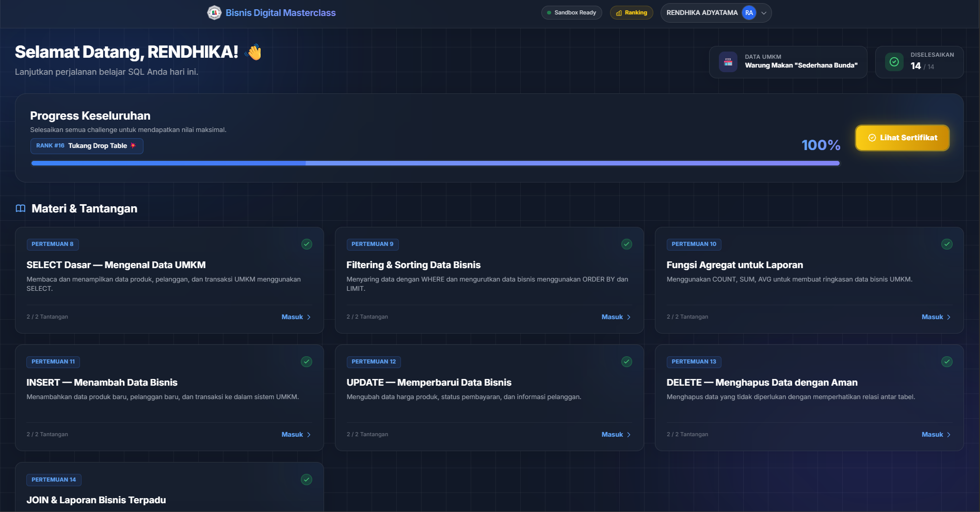Image resolution: width=980 pixels, height=512 pixels.
Task: Click the PERTEMUAN 8 badge
Action: [53, 244]
